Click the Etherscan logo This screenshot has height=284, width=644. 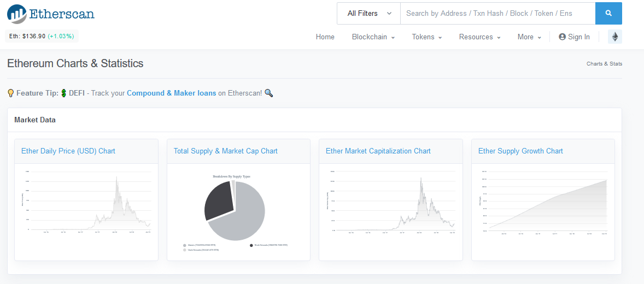pyautogui.click(x=51, y=14)
